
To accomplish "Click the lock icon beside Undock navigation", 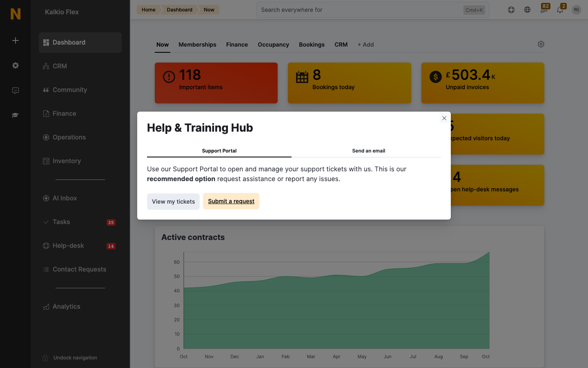I will point(45,358).
